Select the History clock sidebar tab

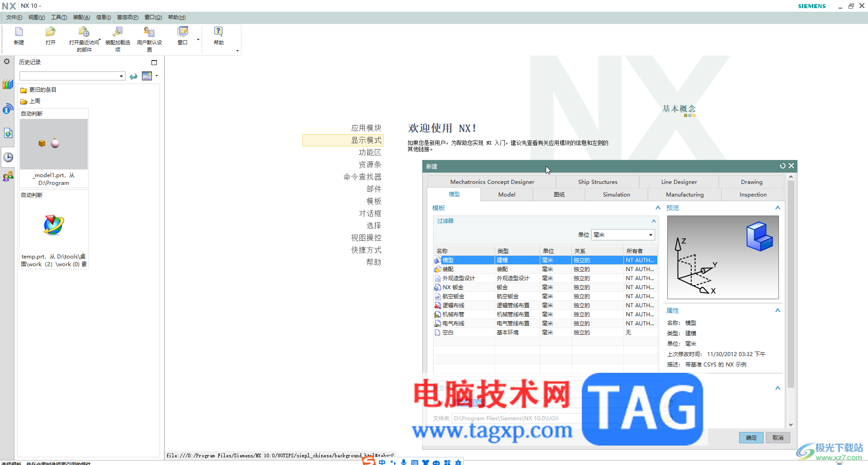pyautogui.click(x=8, y=157)
